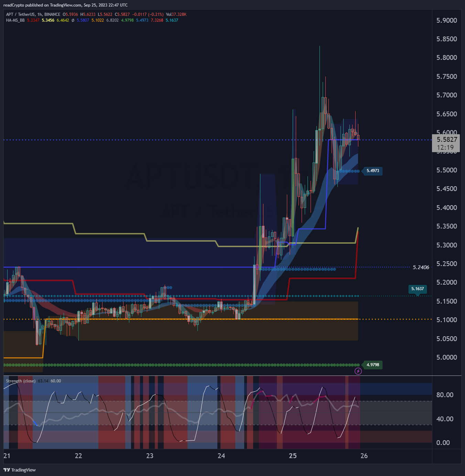This screenshot has width=465, height=476.
Task: Click the purple lightning event icon
Action: 358,371
